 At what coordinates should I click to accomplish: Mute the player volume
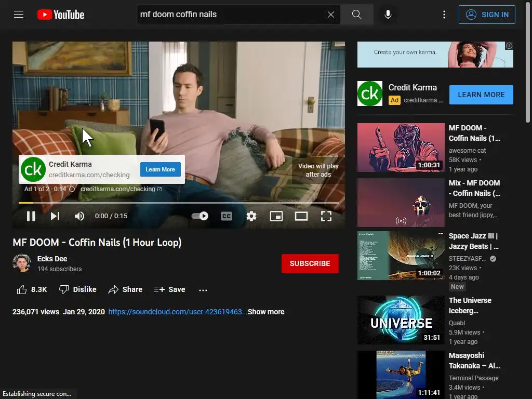click(x=79, y=216)
